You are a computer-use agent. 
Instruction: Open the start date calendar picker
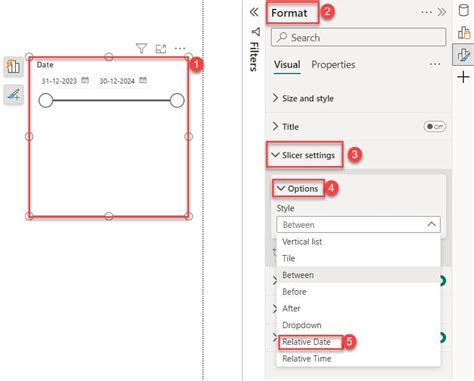(85, 80)
